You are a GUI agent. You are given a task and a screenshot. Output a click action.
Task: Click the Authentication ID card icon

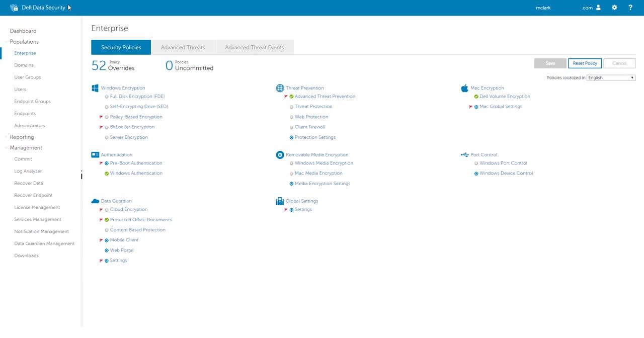click(95, 155)
